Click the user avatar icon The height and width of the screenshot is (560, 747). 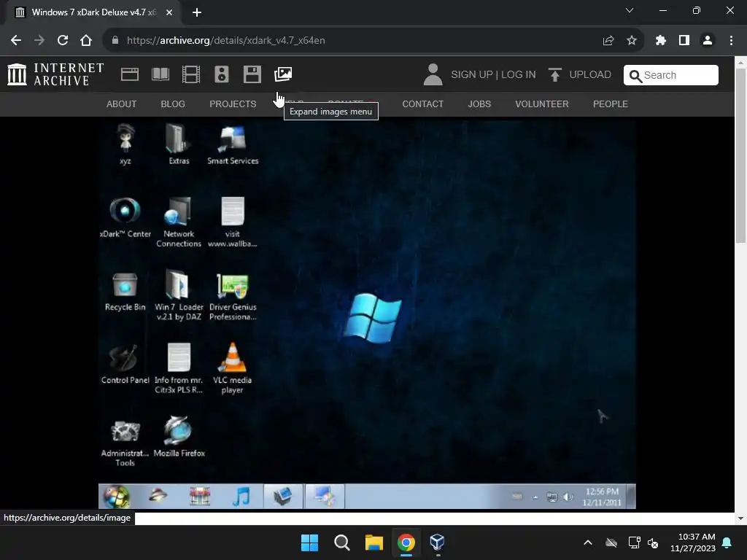point(433,75)
